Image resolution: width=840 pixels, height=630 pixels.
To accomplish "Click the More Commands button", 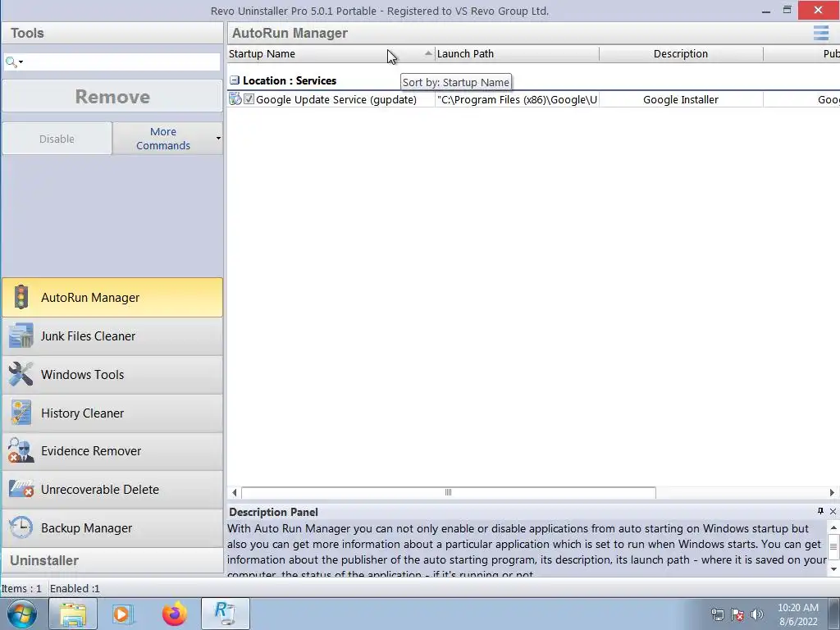I will (163, 139).
